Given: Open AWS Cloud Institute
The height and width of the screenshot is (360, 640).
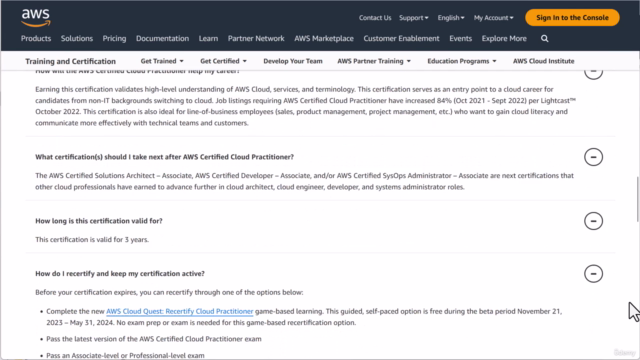Looking at the screenshot, I should coord(543,61).
